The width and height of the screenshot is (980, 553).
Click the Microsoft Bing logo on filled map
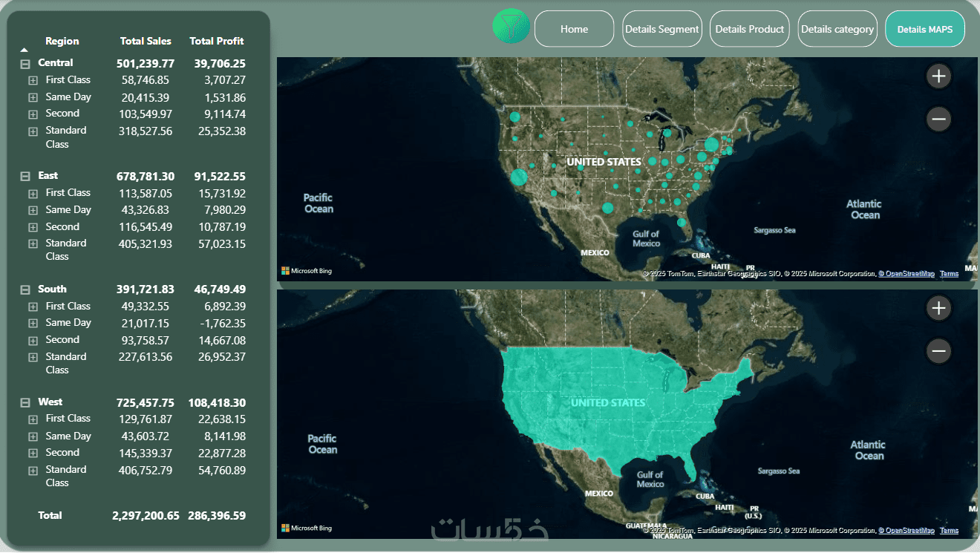click(x=307, y=529)
